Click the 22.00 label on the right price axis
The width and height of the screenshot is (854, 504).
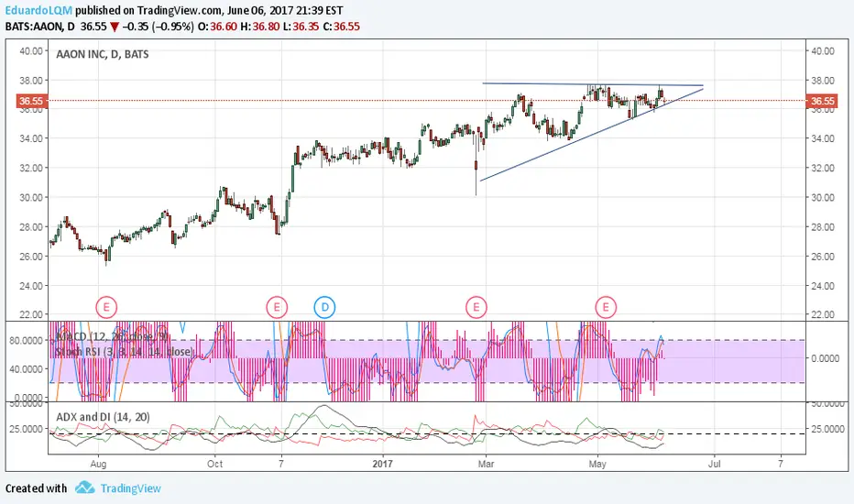823,314
